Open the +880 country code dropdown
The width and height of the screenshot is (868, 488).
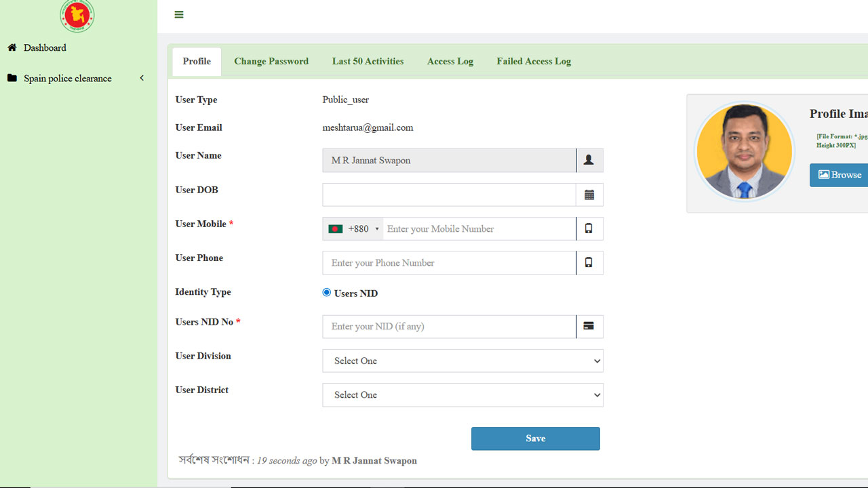(353, 229)
